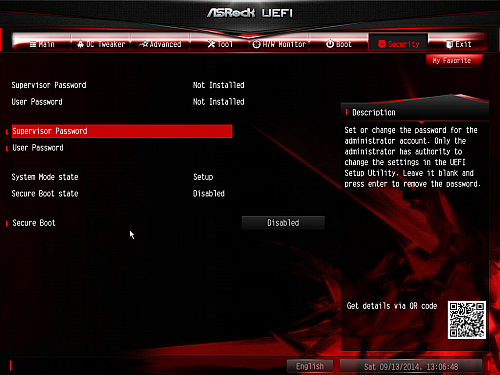Image resolution: width=500 pixels, height=375 pixels.
Task: Click the Setup value text
Action: click(203, 177)
